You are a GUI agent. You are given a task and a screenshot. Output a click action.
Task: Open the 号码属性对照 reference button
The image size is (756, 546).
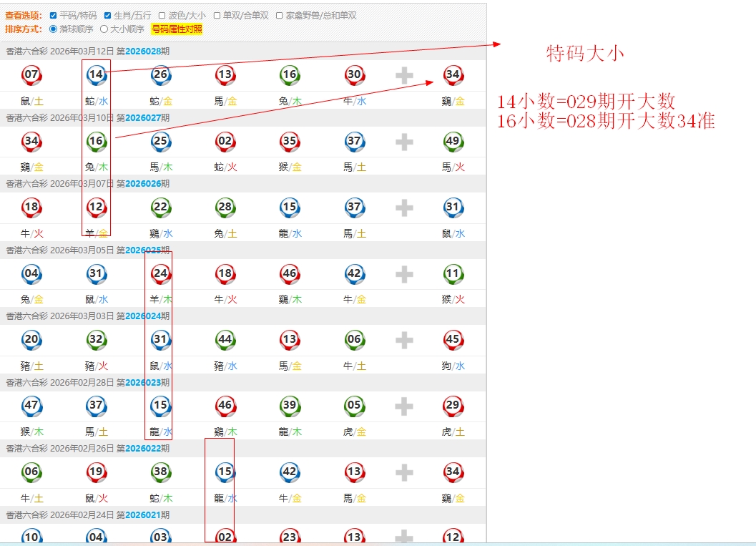click(x=177, y=29)
